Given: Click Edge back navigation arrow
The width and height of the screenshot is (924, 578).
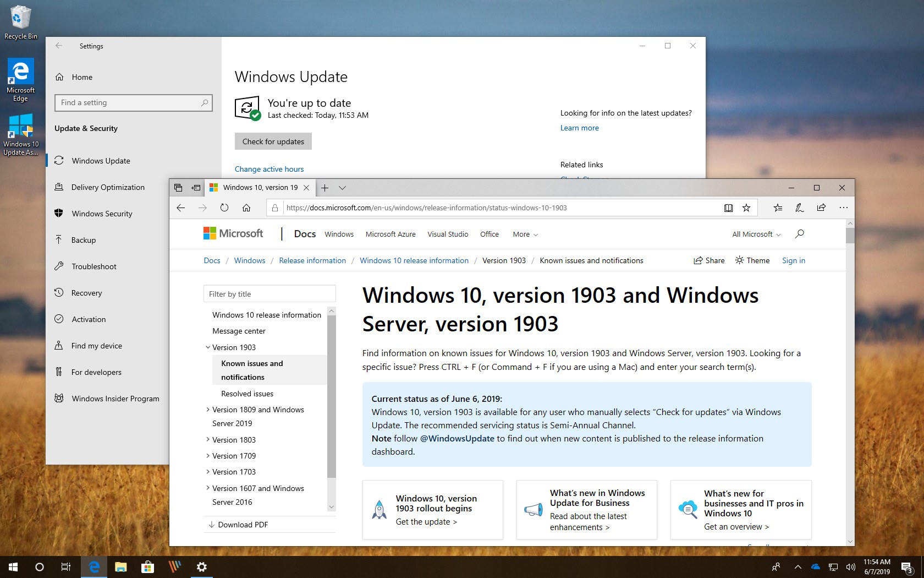Looking at the screenshot, I should (x=180, y=208).
